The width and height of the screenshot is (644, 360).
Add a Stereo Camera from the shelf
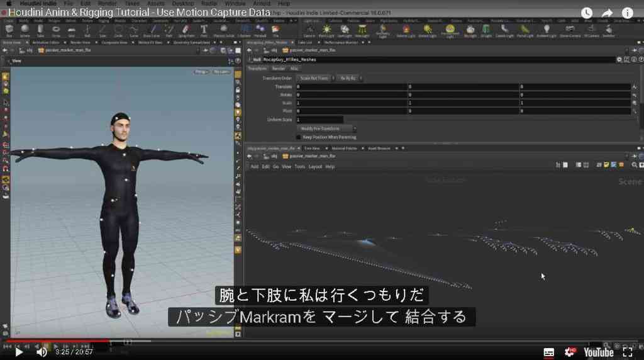[x=570, y=30]
